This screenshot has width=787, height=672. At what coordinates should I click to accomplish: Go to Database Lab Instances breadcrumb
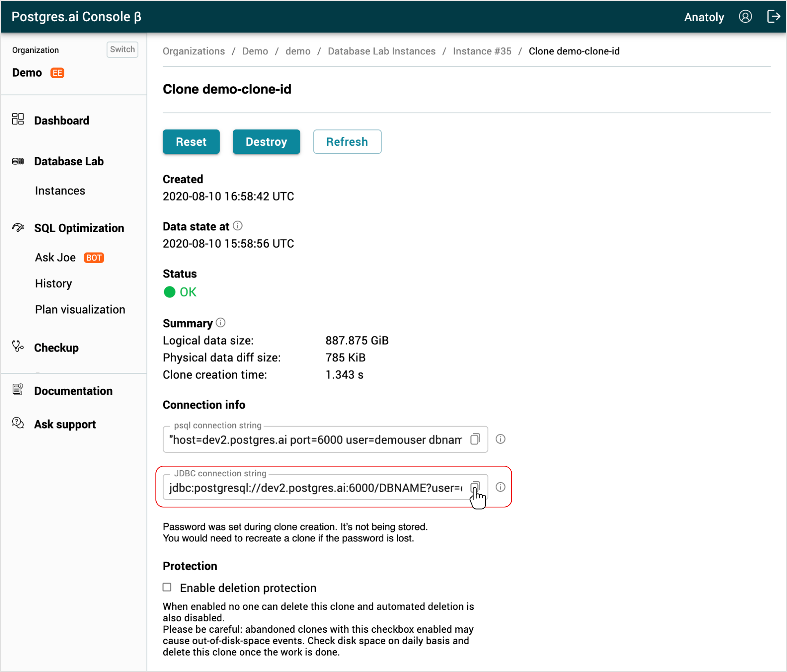pyautogui.click(x=382, y=51)
